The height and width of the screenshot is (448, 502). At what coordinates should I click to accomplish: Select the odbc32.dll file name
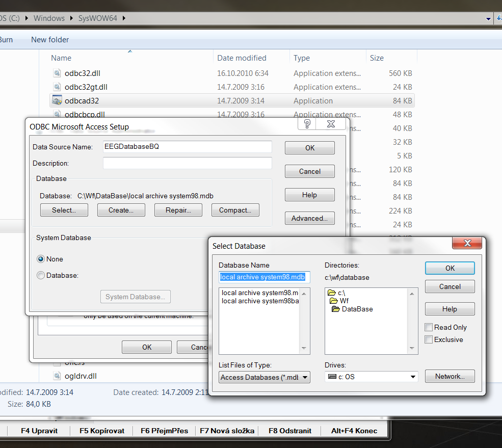(82, 73)
